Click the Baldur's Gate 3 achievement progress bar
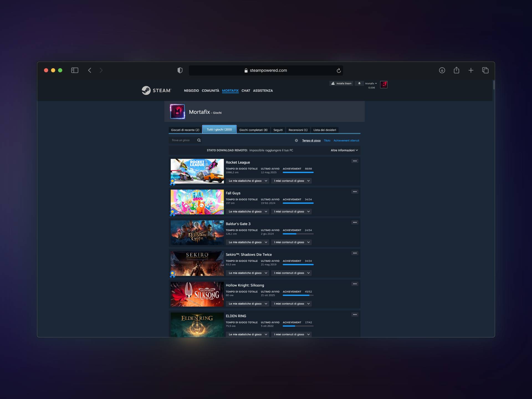This screenshot has width=532, height=399. [x=298, y=234]
